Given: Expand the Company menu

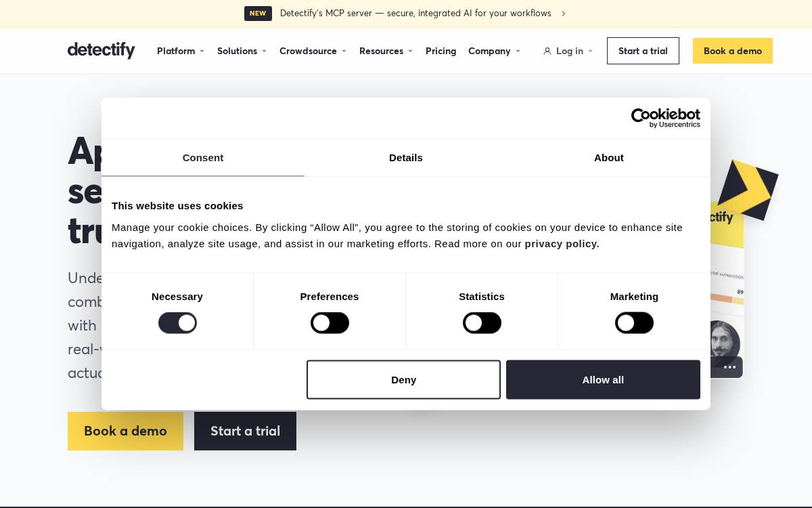Looking at the screenshot, I should click(494, 51).
